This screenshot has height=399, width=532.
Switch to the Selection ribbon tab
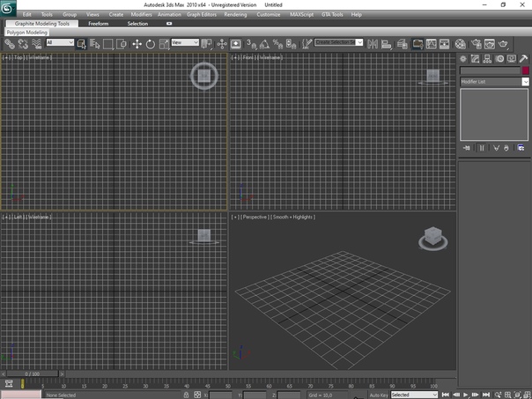coord(137,24)
